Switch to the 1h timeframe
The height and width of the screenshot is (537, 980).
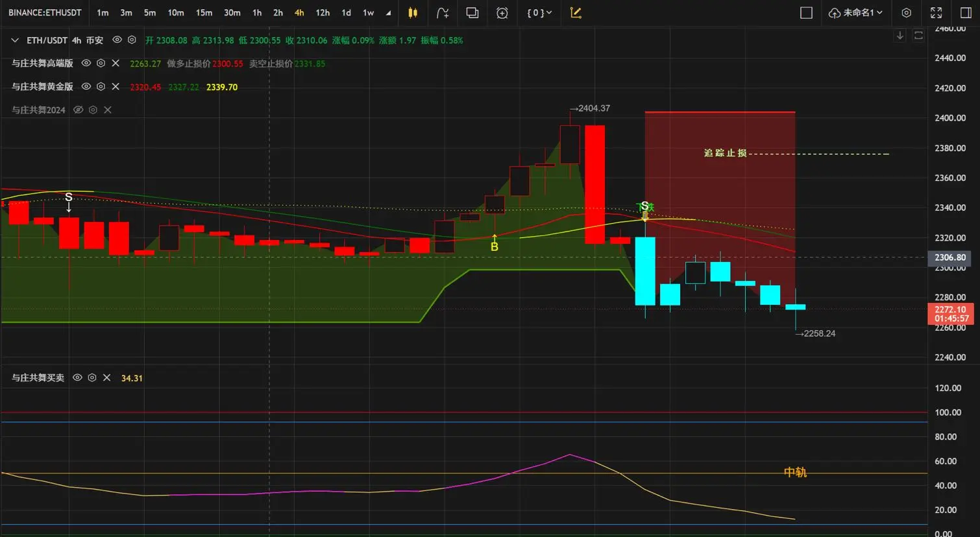click(x=257, y=13)
